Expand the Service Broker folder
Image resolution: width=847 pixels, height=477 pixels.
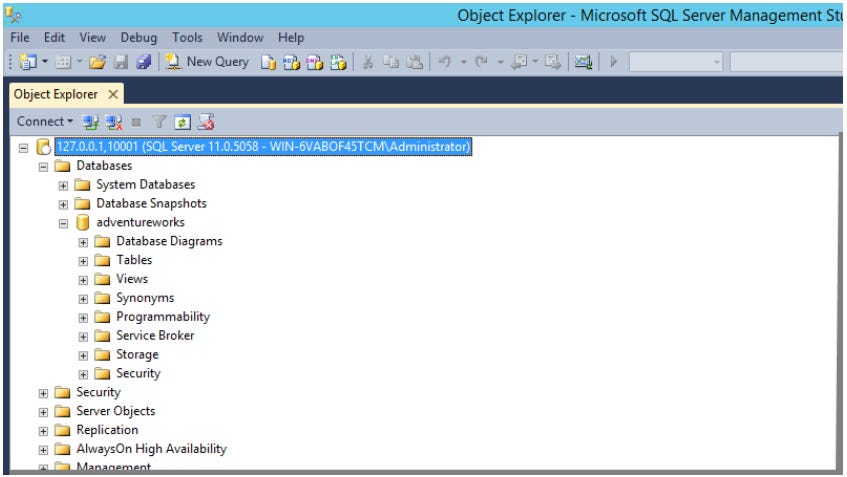click(x=83, y=337)
